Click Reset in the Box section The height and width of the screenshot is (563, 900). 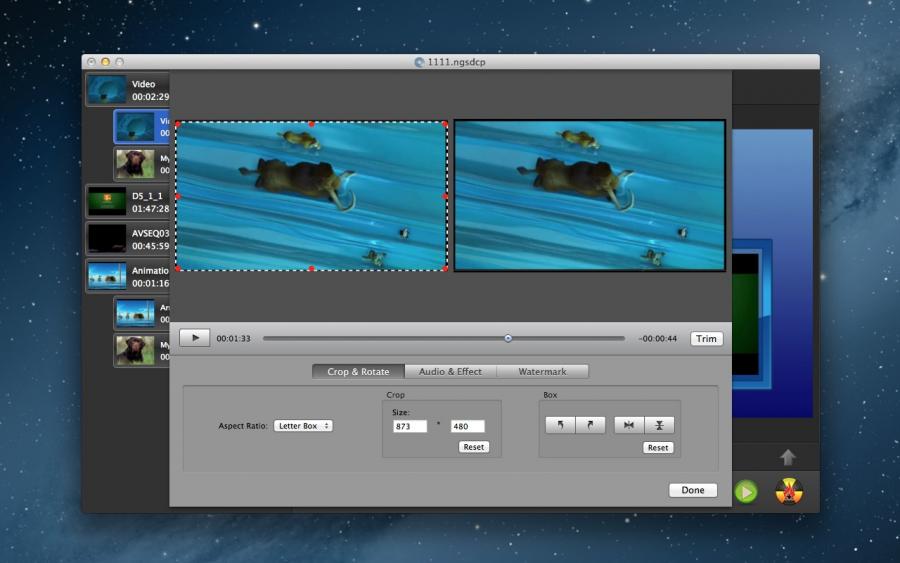[658, 448]
